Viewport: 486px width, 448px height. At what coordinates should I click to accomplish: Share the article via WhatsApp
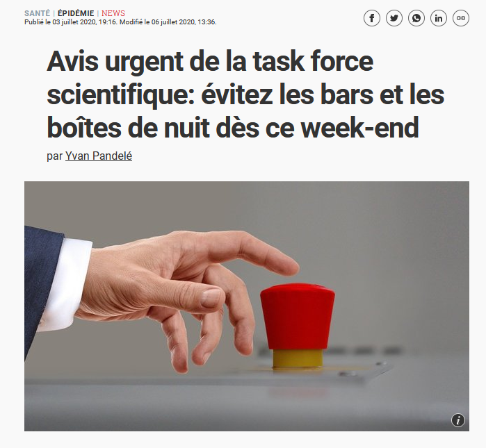click(416, 18)
